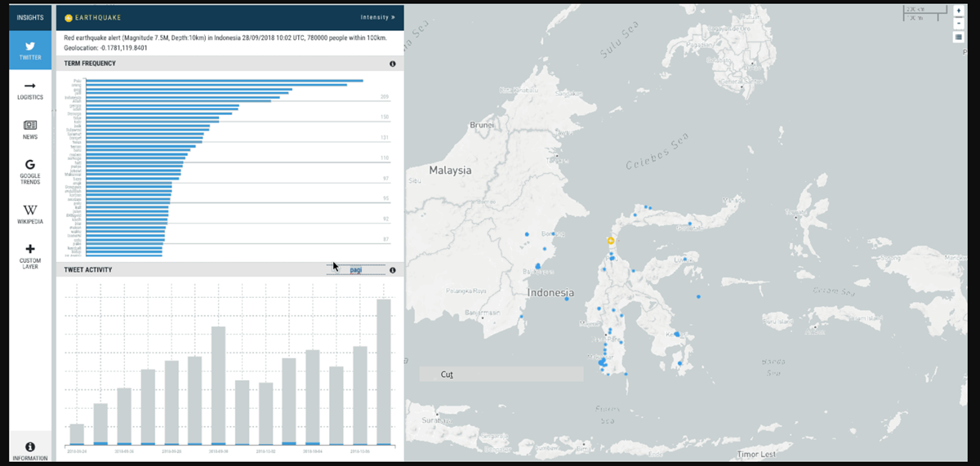Open the Wikipedia section
This screenshot has height=466, width=980.
coord(30,215)
